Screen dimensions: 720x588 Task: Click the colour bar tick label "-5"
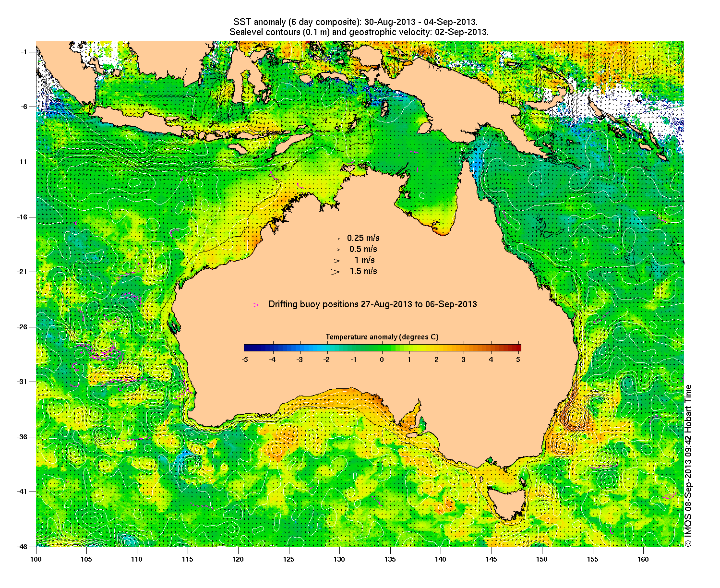[244, 359]
